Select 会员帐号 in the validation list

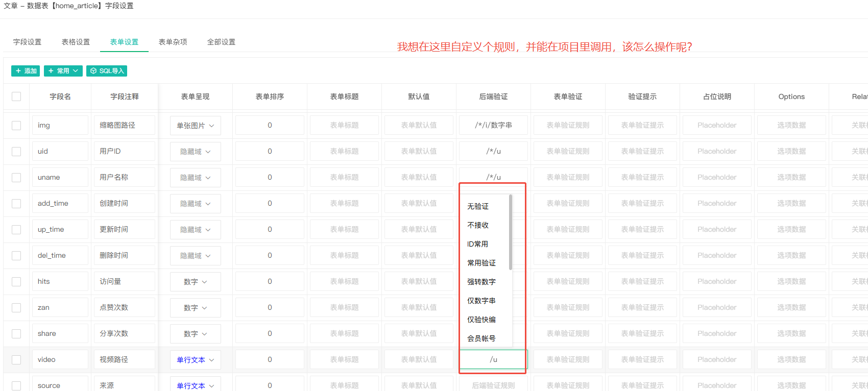click(481, 338)
